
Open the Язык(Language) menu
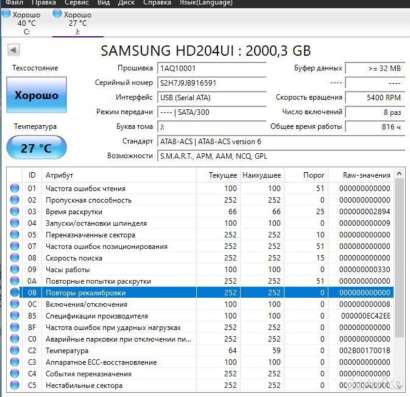tap(206, 3)
